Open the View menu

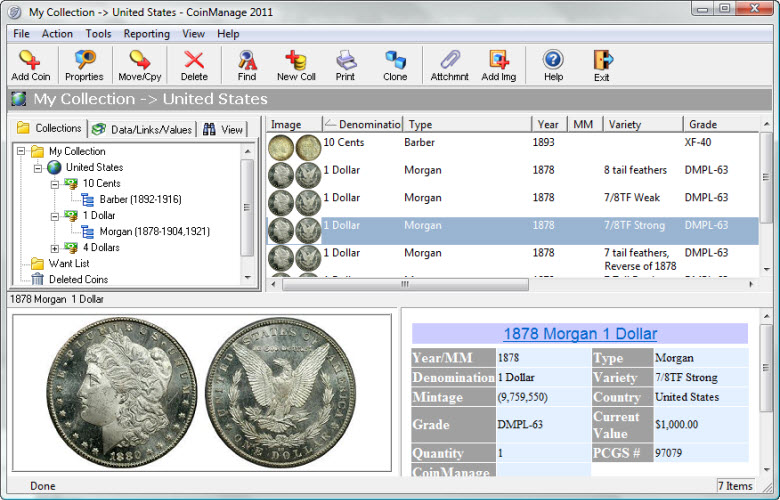pyautogui.click(x=194, y=34)
